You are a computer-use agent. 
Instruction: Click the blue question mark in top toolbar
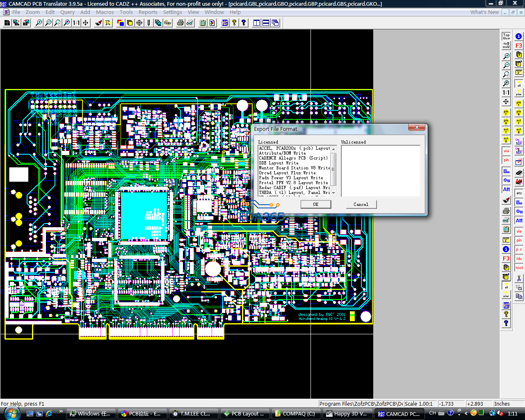[244, 23]
